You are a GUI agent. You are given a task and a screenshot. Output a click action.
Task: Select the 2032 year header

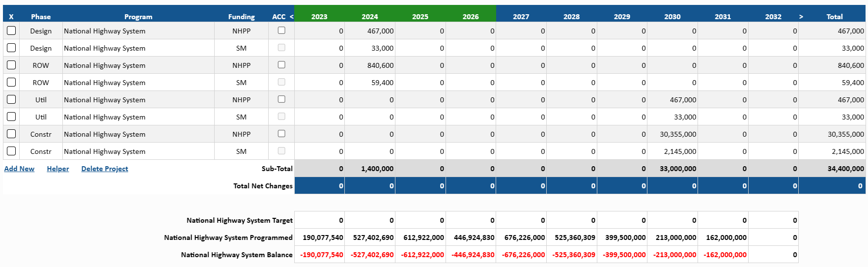coord(773,16)
